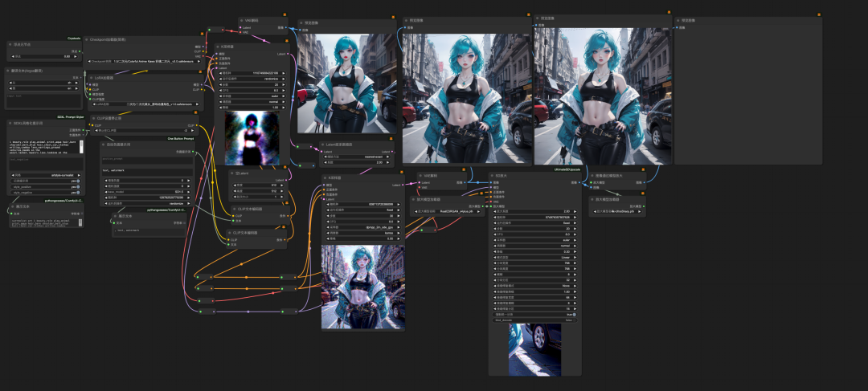This screenshot has height=391, width=868.
Task: Open karras scheduler dropdown
Action: tap(362, 232)
